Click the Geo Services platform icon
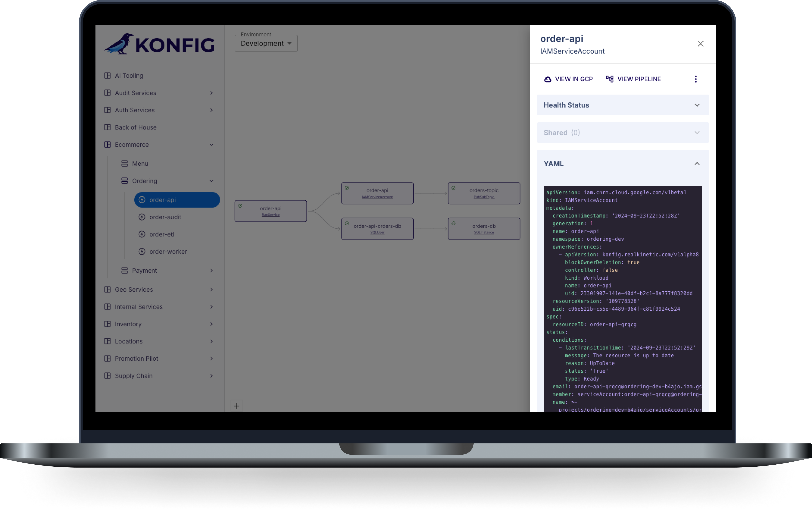This screenshot has width=812, height=512. click(108, 290)
